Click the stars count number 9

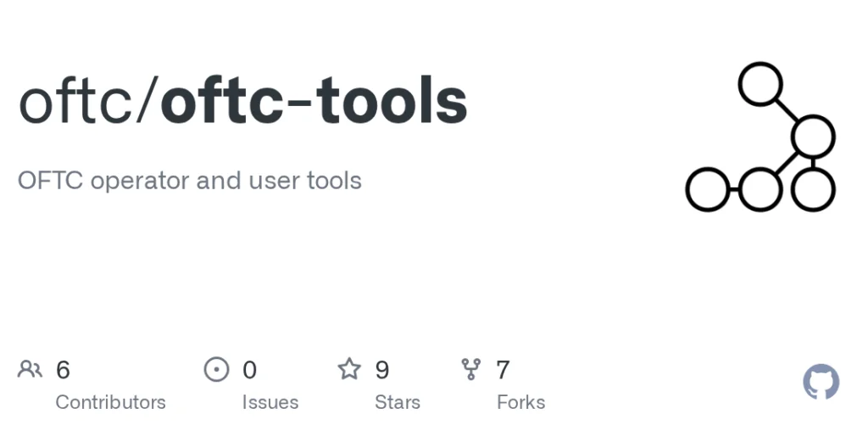tap(382, 370)
